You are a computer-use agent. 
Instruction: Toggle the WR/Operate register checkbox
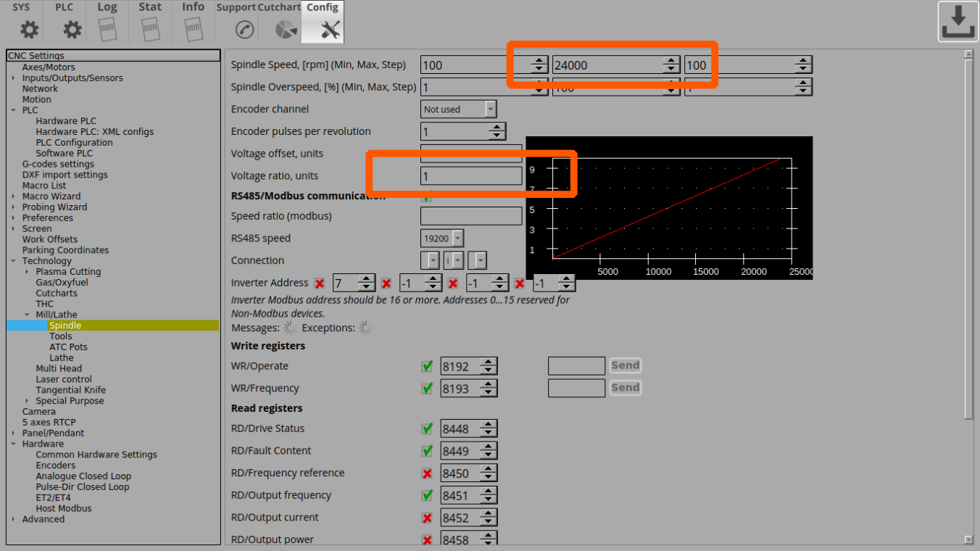tap(427, 366)
